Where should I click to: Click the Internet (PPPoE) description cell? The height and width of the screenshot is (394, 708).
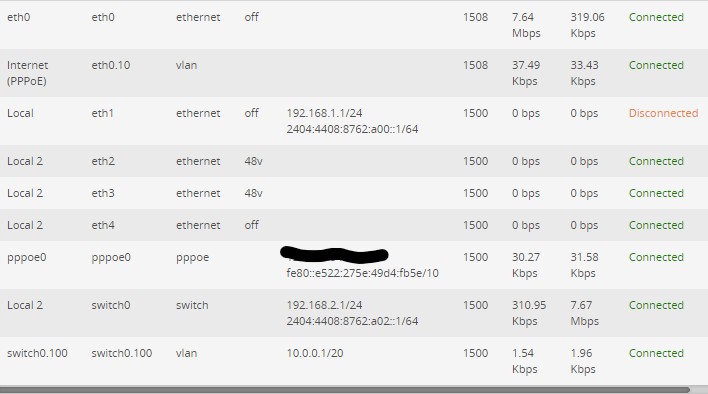point(28,73)
